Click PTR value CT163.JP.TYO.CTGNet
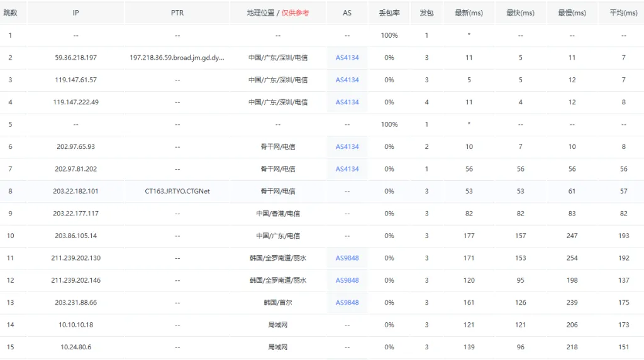 177,191
